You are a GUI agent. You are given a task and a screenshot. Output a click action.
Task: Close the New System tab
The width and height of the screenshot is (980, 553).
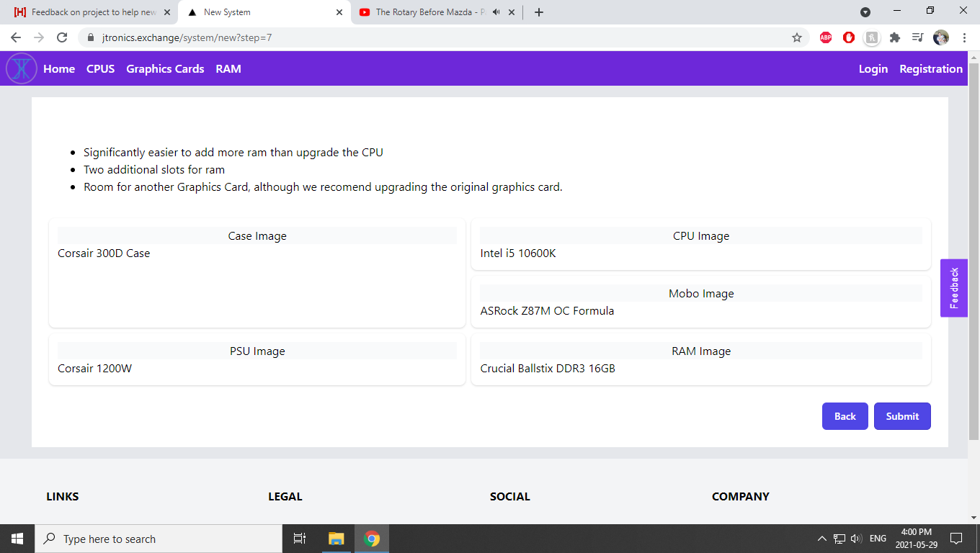pyautogui.click(x=339, y=12)
